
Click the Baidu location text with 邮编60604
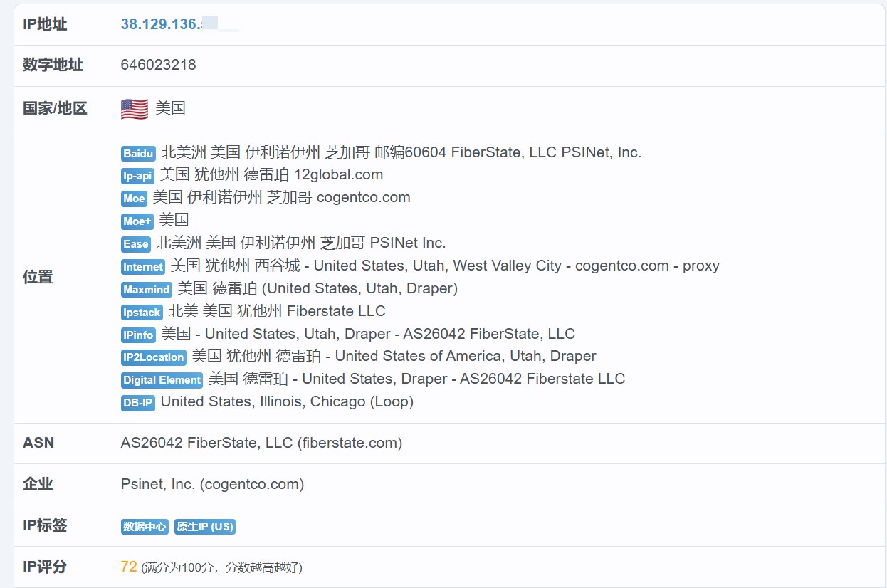tap(401, 152)
